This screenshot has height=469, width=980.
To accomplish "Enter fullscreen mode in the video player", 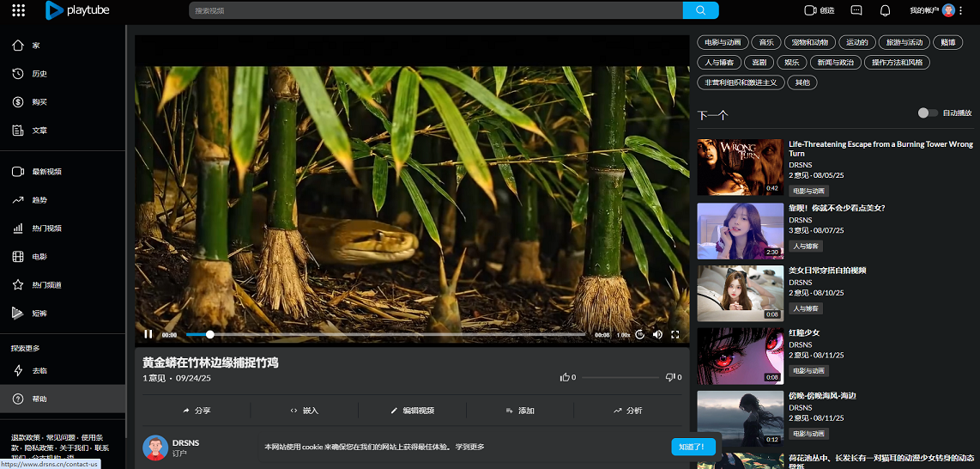I will pos(675,334).
